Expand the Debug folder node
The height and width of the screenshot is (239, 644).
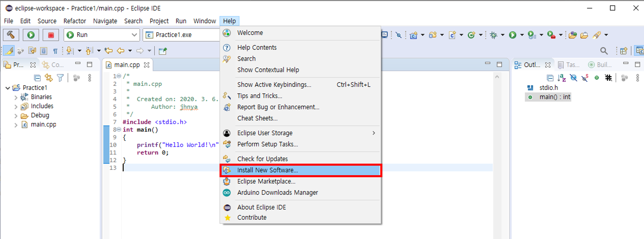[16, 115]
